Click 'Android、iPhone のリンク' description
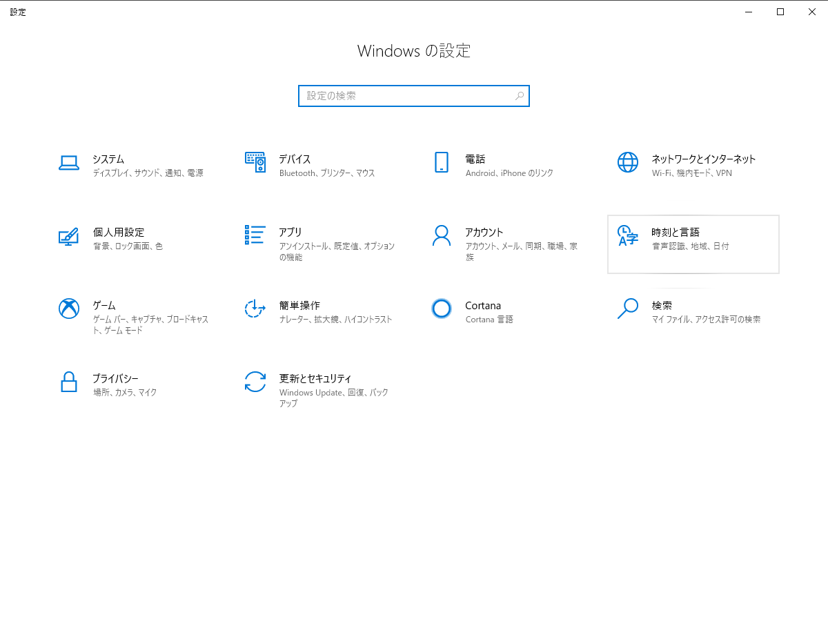Viewport: 828px width, 644px height. 509,173
